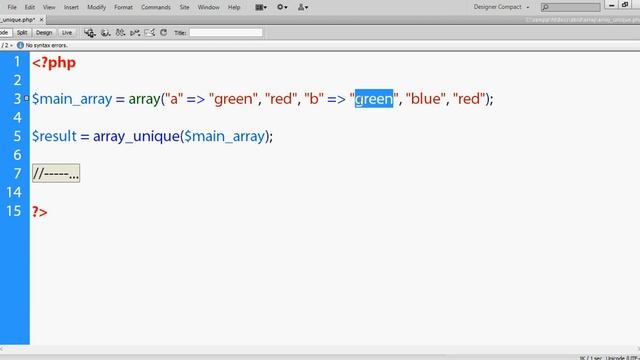Open the layout dropdown icon in menu bar
The width and height of the screenshot is (640, 360).
coord(261,7)
